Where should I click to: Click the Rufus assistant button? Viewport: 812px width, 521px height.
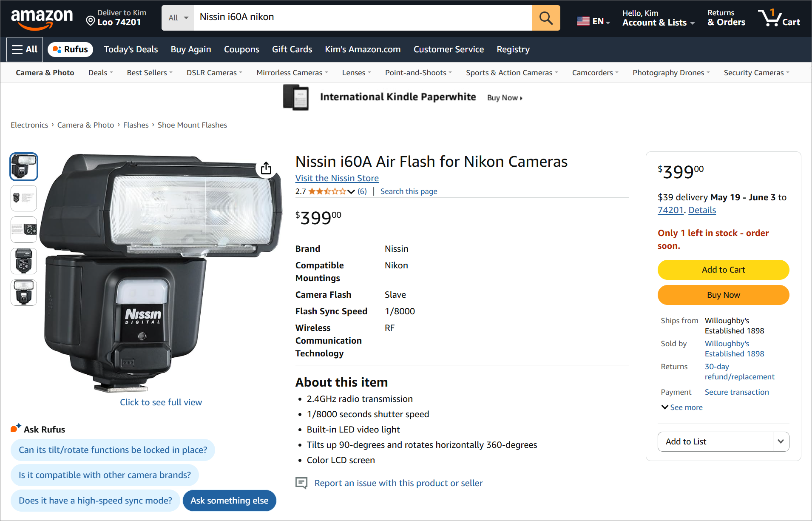(x=71, y=49)
